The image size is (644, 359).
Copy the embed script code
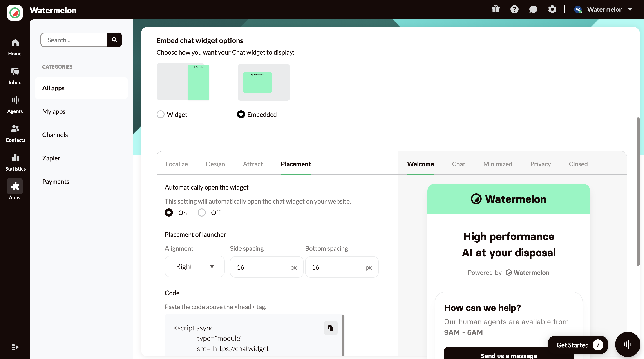click(331, 328)
